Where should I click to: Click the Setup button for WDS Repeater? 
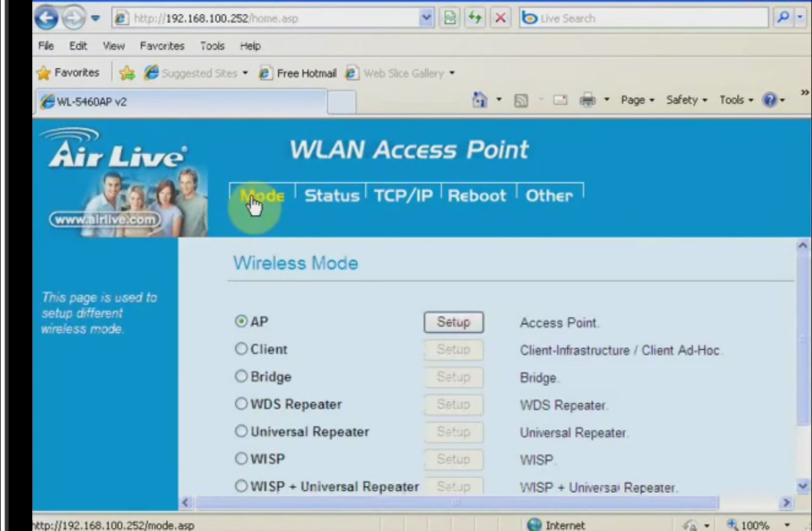(x=453, y=405)
